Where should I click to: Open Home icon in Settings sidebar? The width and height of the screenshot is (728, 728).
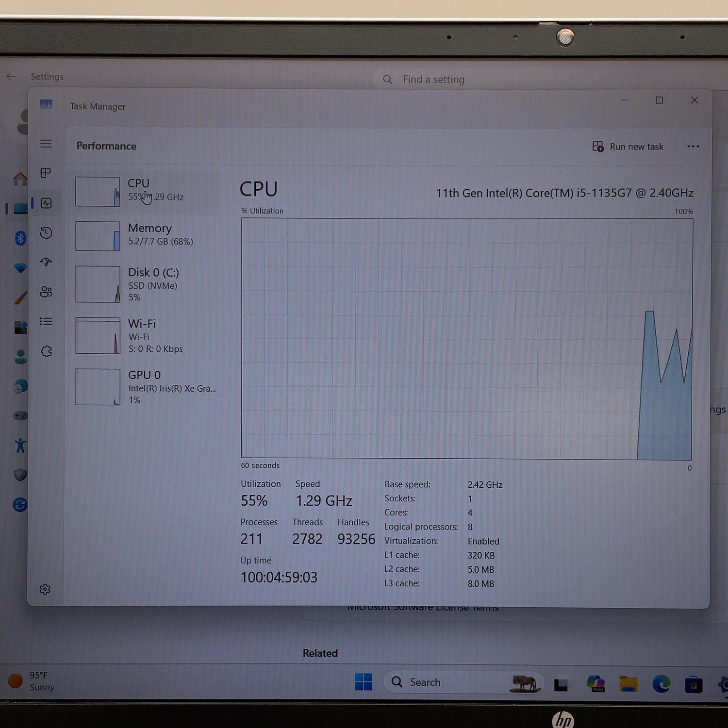20,179
